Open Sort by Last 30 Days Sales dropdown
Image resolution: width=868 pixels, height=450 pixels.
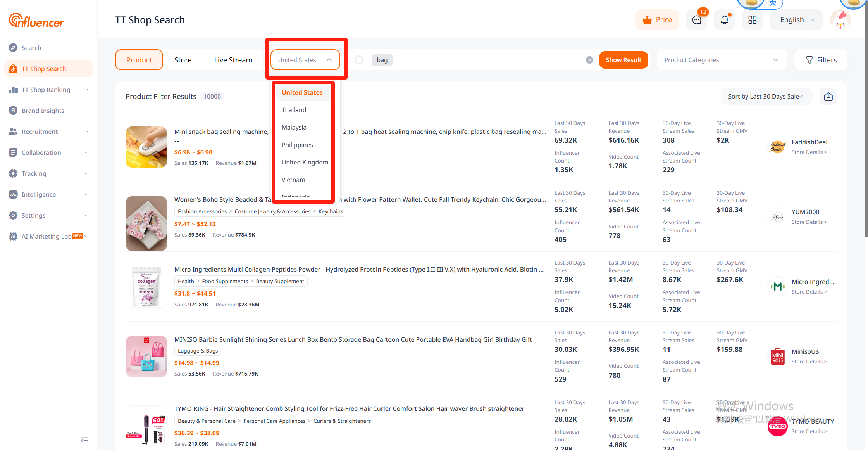765,97
